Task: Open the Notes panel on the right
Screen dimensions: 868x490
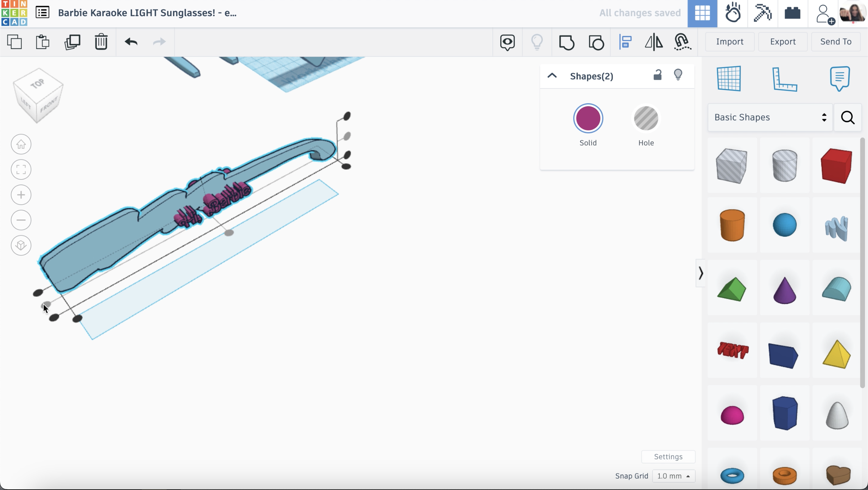Action: [x=839, y=79]
